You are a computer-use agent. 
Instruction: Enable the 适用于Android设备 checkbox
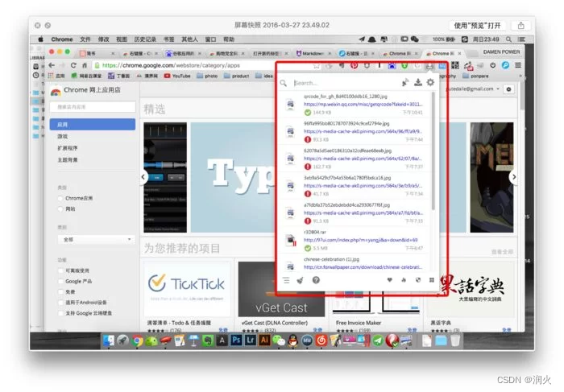pos(60,300)
